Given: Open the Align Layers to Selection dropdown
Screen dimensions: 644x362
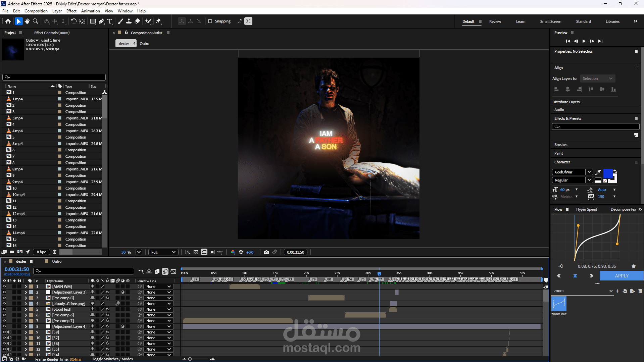Looking at the screenshot, I should click(598, 79).
